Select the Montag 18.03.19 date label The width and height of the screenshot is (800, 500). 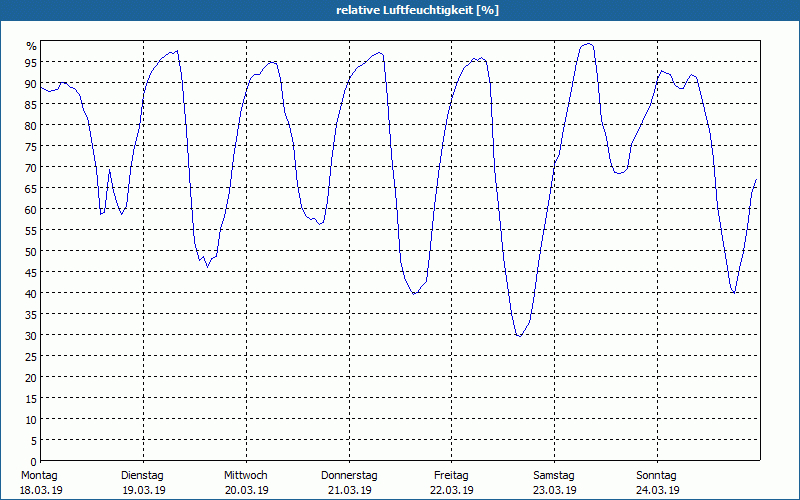41,483
